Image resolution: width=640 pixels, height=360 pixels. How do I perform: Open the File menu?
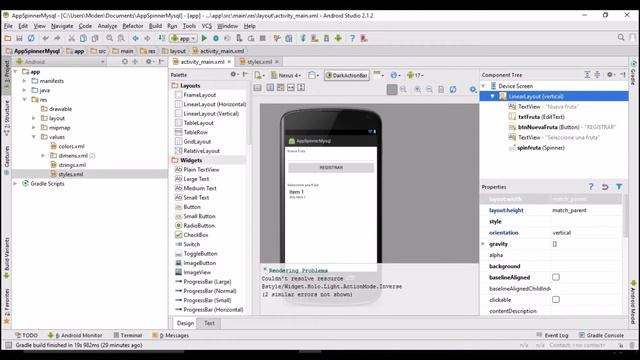click(x=8, y=26)
